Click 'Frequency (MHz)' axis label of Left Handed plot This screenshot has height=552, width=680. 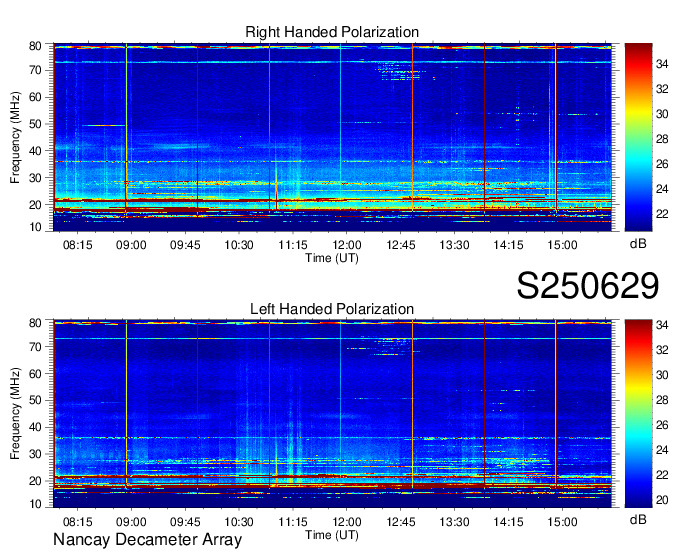point(15,414)
